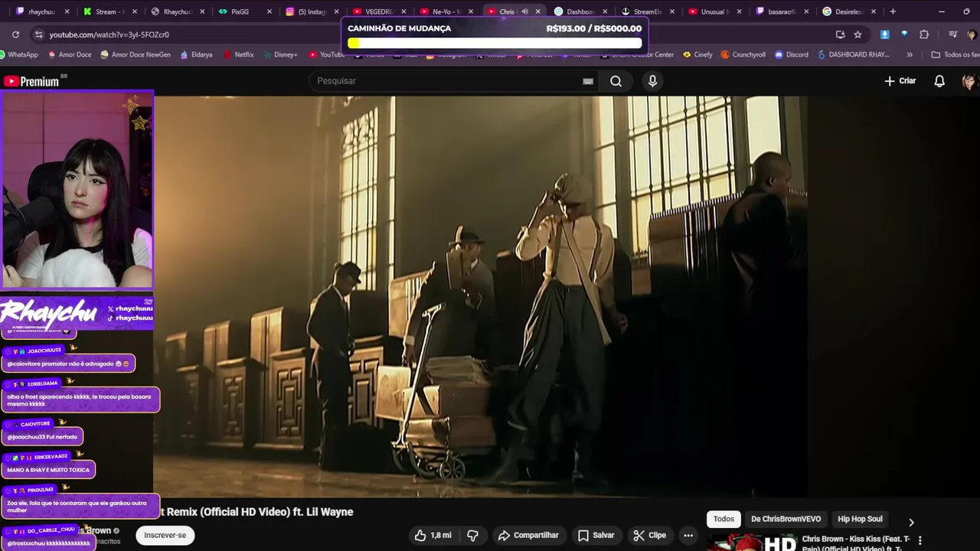Click the Clipe button
980x551 pixels.
648,536
